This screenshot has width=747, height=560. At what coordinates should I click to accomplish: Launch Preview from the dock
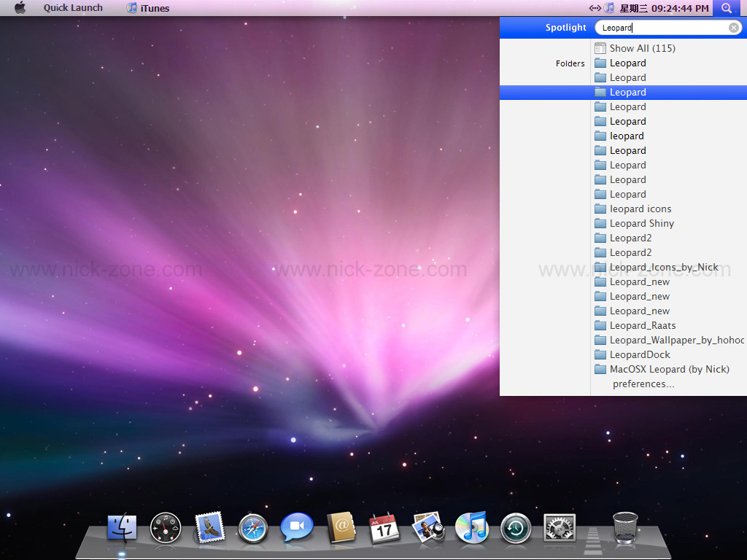pyautogui.click(x=427, y=527)
